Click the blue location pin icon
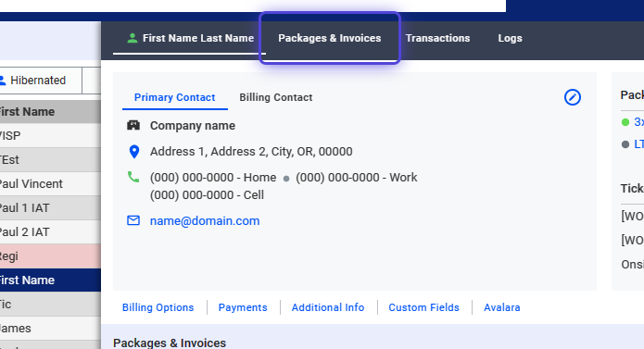The height and width of the screenshot is (349, 644). [x=133, y=152]
